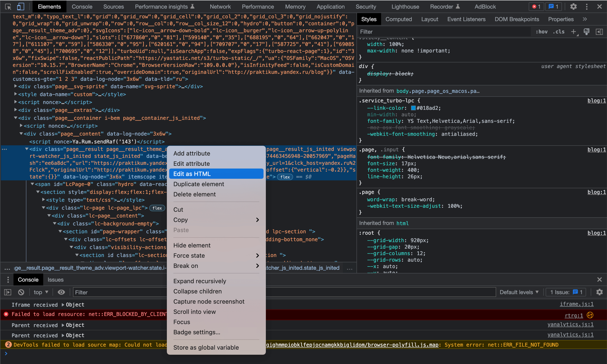Click the #018ad2 link-color swatch

[x=413, y=108]
